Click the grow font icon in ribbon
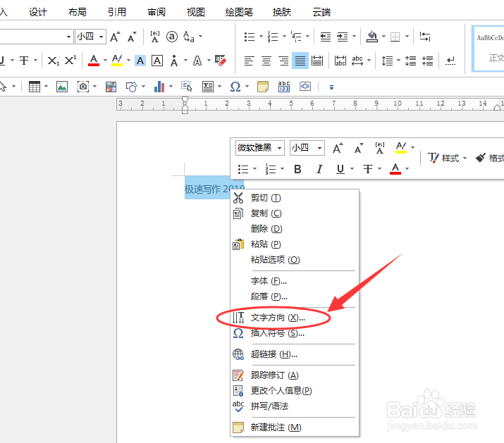 (x=115, y=37)
